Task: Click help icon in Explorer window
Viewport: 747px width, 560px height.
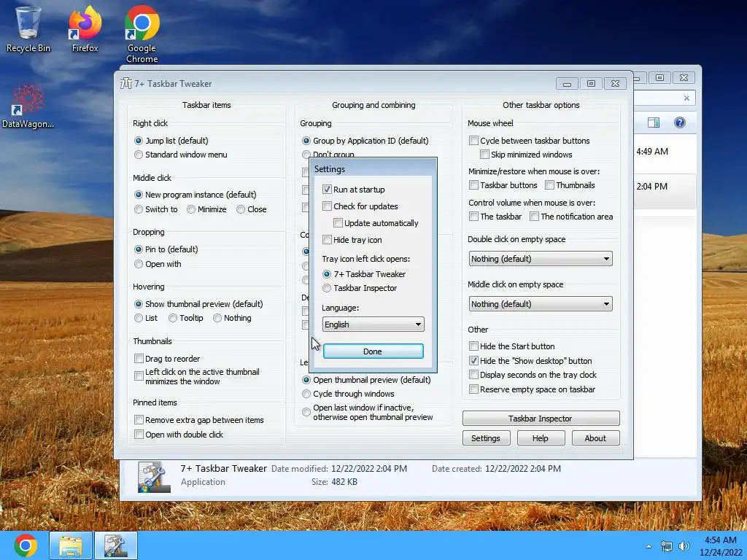Action: [x=680, y=122]
